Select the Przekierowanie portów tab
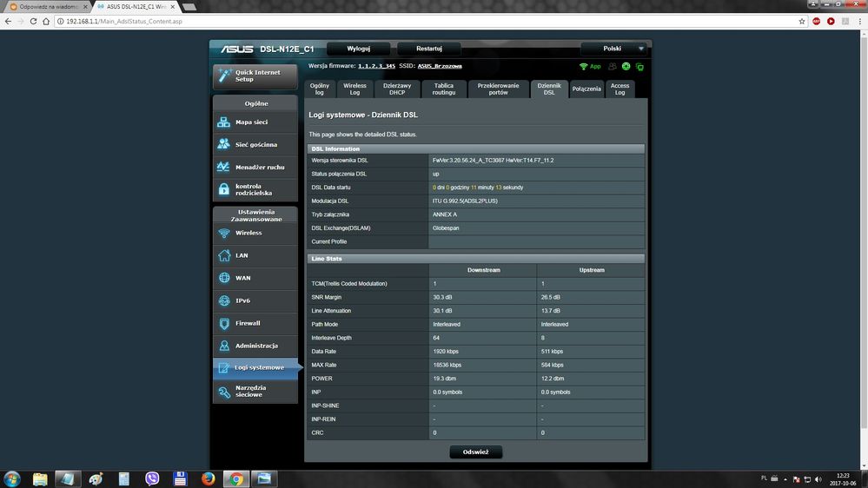 pyautogui.click(x=498, y=89)
